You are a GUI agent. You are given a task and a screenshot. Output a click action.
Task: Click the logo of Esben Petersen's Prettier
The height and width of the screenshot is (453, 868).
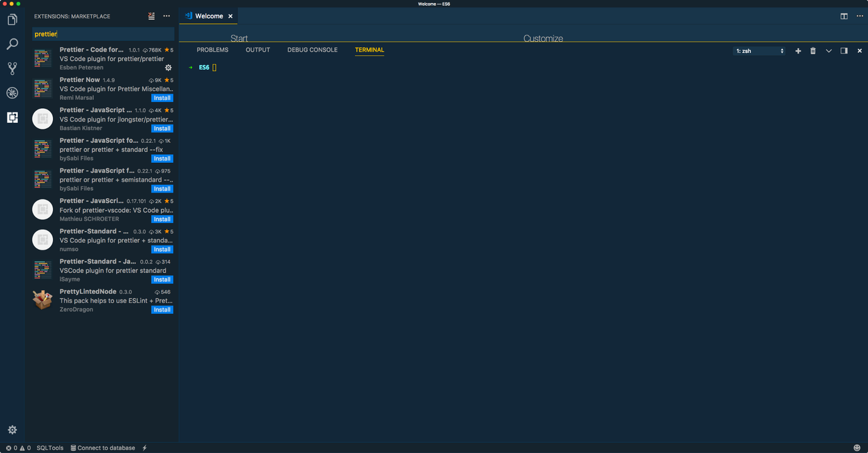pos(43,59)
